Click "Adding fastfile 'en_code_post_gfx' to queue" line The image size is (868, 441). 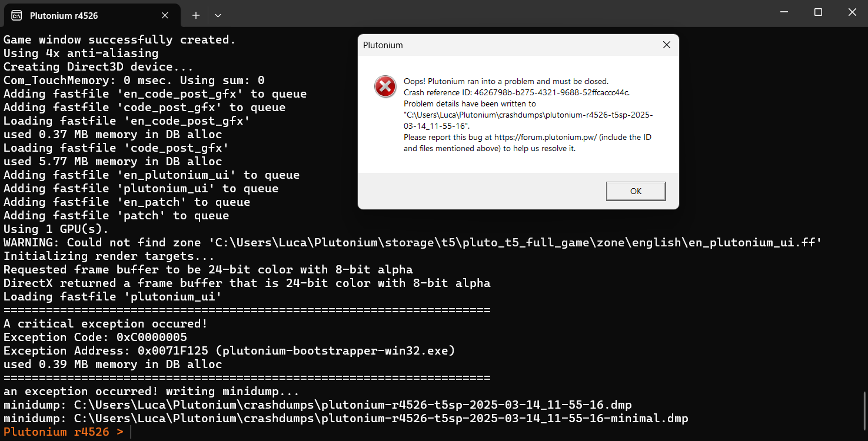[x=155, y=94]
